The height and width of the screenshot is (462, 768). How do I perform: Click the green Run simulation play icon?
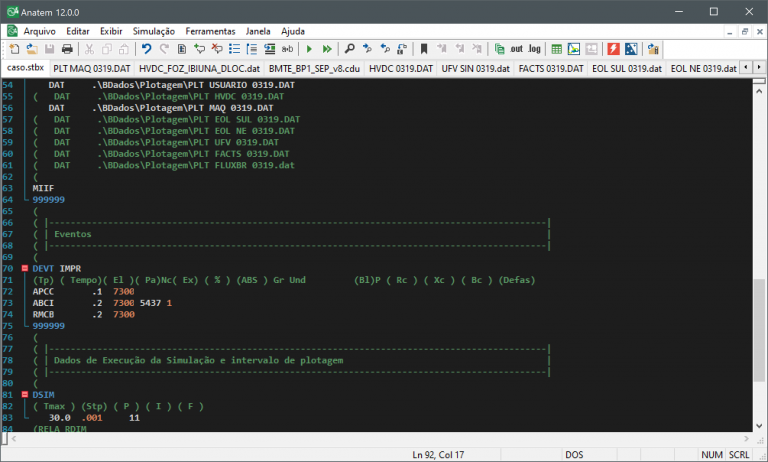(310, 48)
